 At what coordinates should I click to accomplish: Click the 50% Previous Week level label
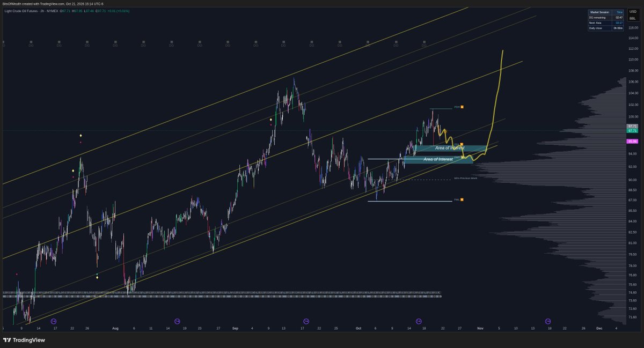point(465,178)
